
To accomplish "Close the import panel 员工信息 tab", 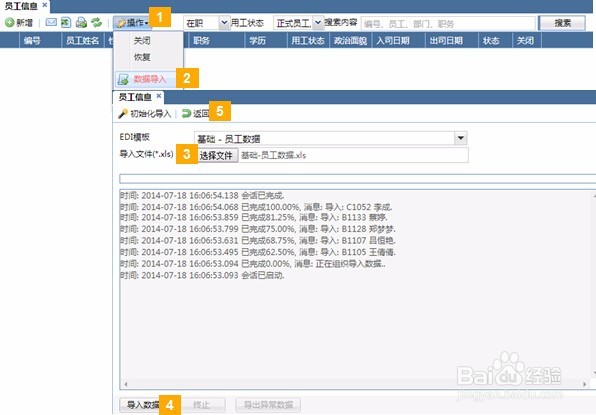I will 159,96.
